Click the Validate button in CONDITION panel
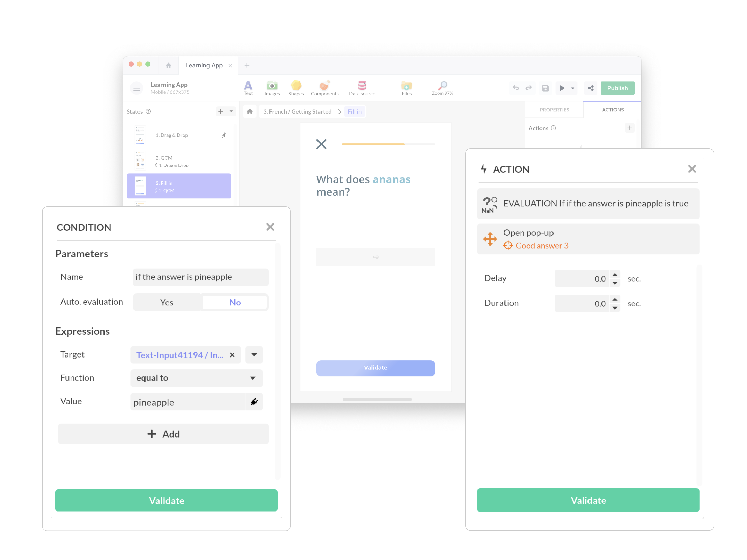Viewport: 747px width, 560px height. click(x=167, y=500)
